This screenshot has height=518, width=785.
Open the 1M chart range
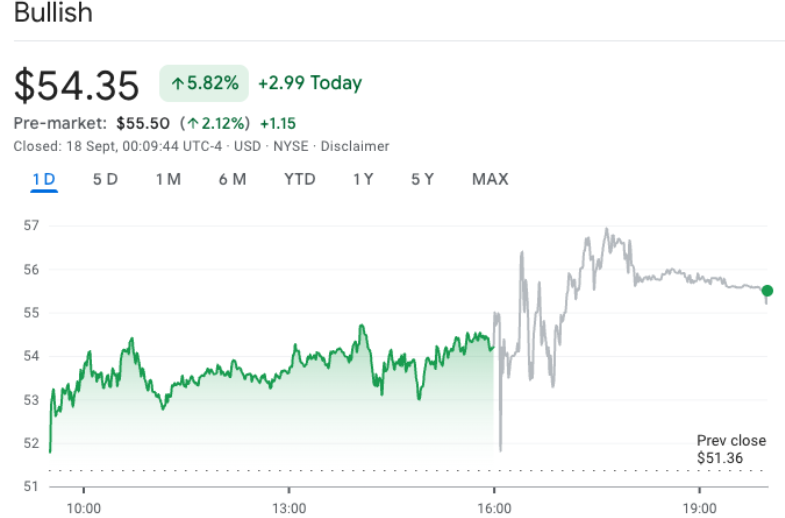(168, 179)
